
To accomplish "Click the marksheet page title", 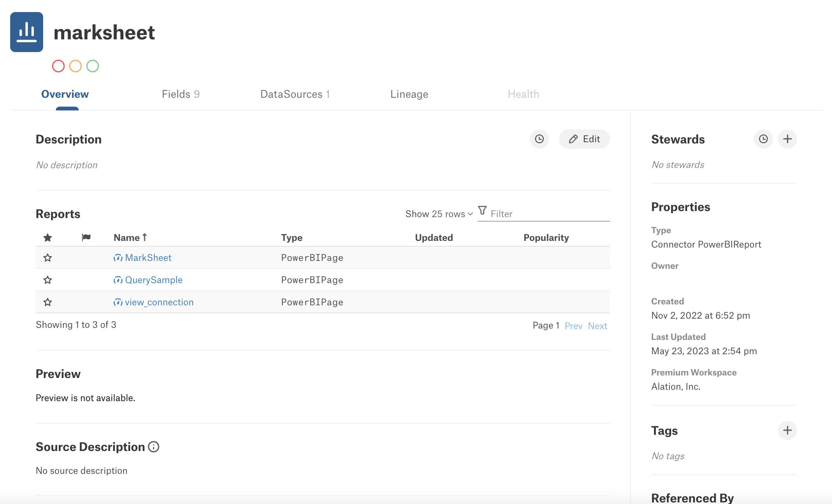I will (x=104, y=32).
